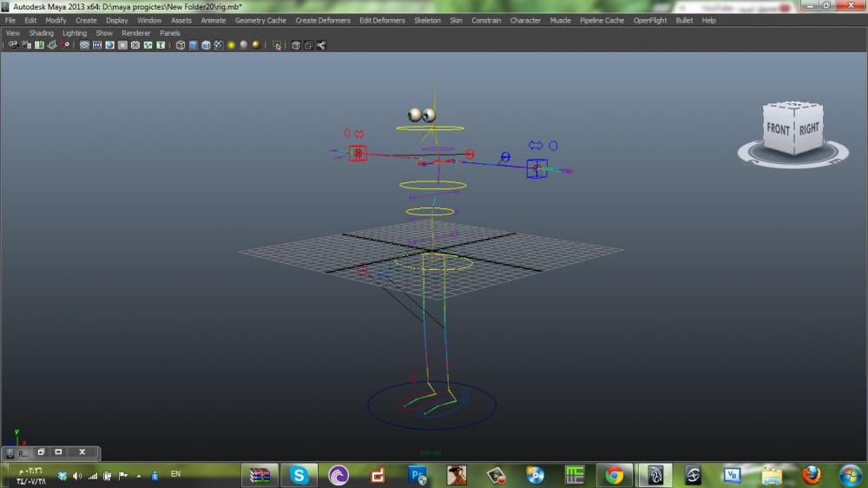Click the use all lights yellow sphere icon

232,45
